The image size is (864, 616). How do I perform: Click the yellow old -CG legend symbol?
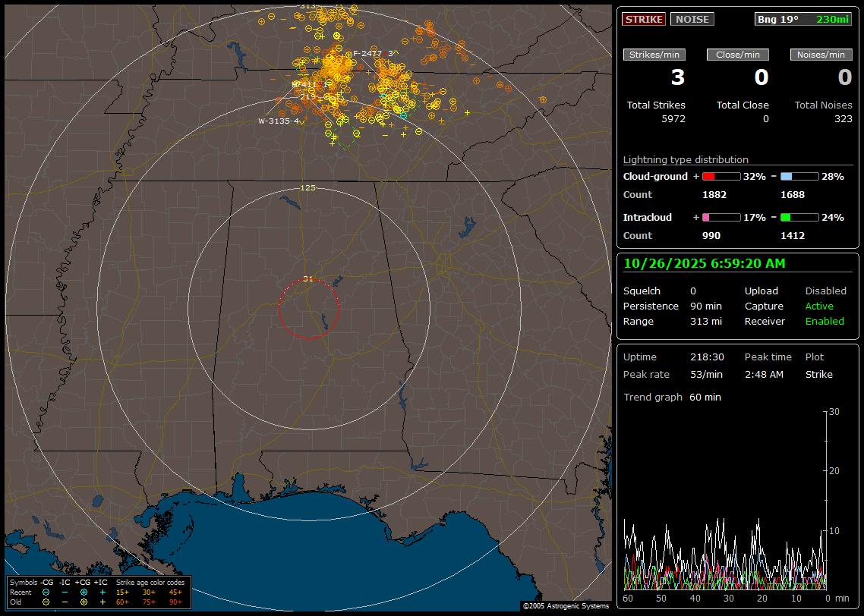tap(46, 602)
